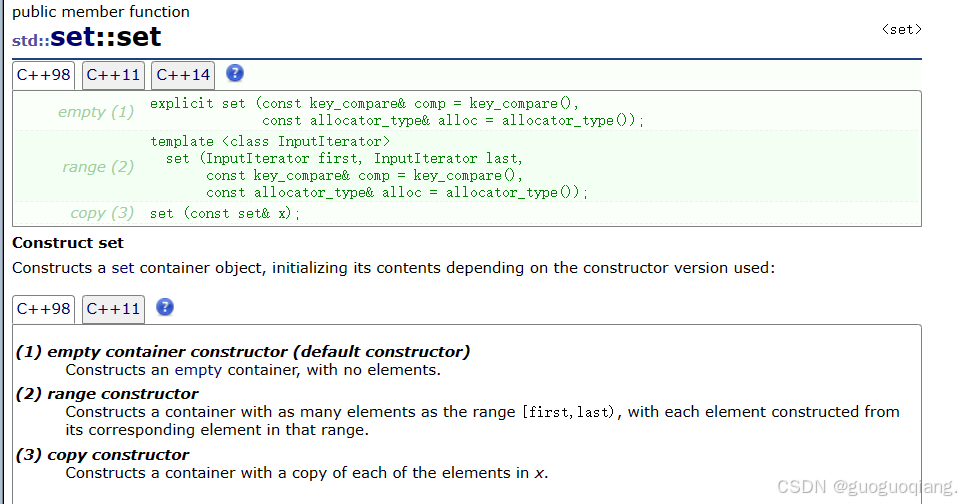
Task: Open the <set> header link at top right
Action: tap(901, 29)
